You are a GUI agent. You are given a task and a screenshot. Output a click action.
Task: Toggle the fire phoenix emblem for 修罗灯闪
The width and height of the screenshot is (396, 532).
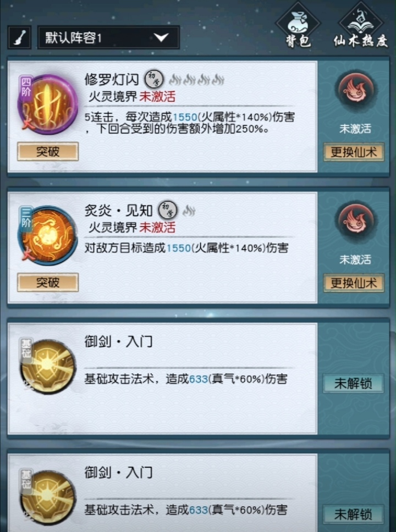[355, 90]
